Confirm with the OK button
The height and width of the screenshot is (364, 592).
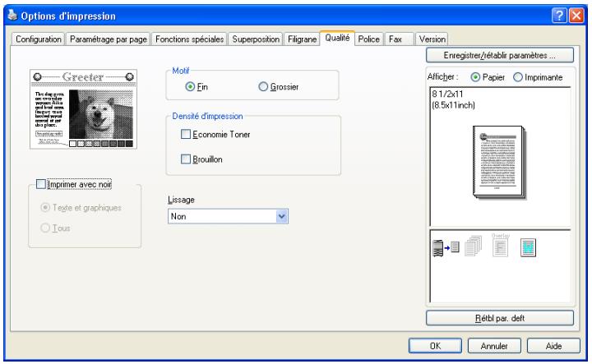435,346
